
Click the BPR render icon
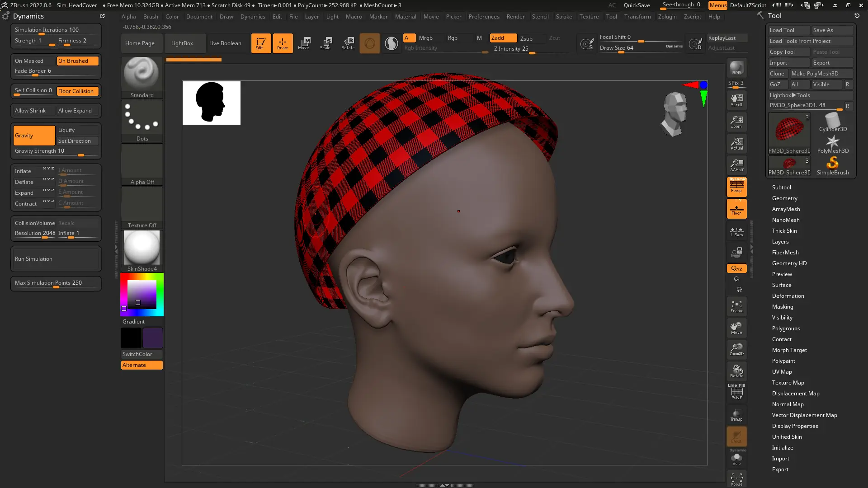pos(736,68)
